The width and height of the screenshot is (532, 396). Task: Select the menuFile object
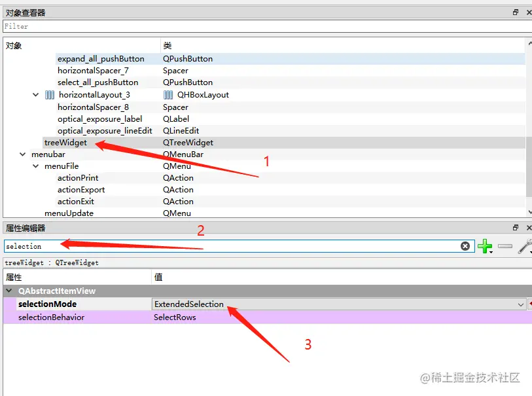tap(62, 166)
